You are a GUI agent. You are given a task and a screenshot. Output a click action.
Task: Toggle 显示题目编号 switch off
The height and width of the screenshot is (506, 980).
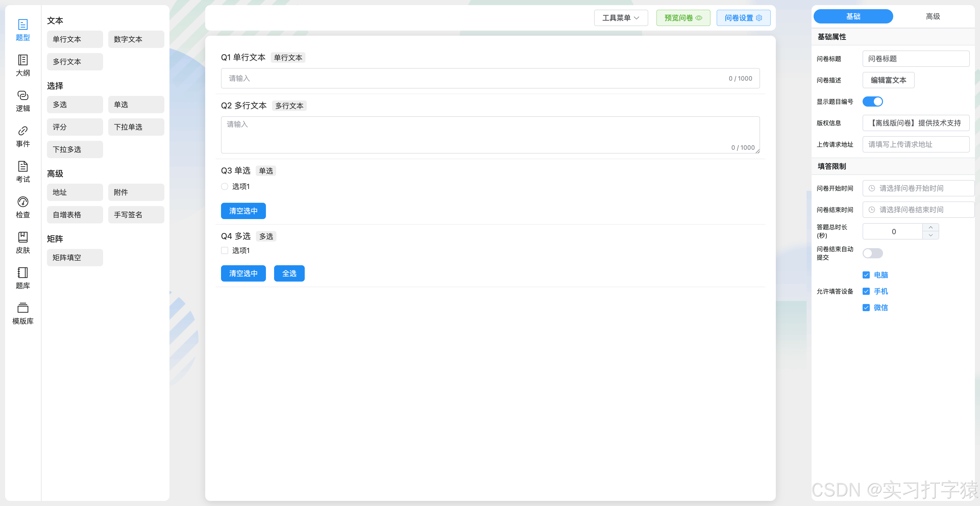click(872, 102)
